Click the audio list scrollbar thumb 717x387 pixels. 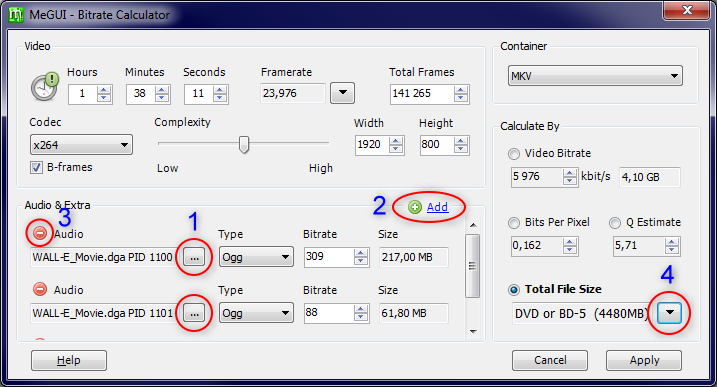[x=473, y=266]
